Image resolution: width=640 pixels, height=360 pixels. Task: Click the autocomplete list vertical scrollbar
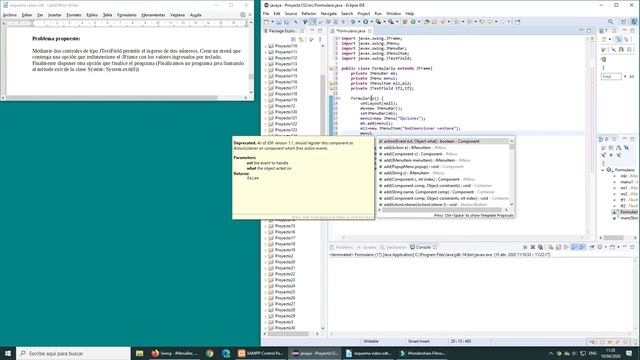tap(512, 172)
